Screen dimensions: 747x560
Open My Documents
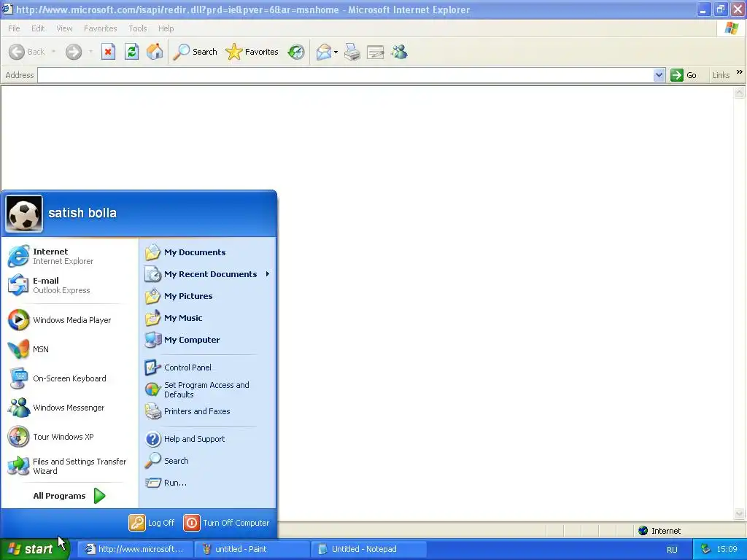click(x=208, y=252)
